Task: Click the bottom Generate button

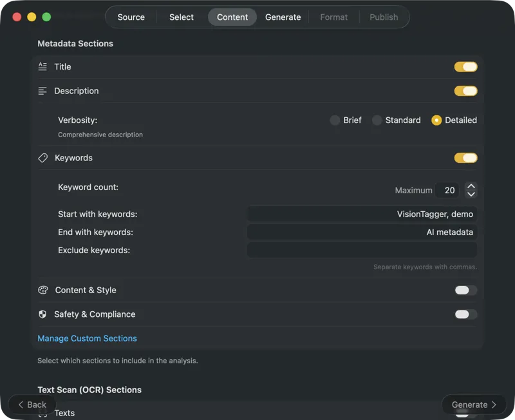Action: [x=474, y=405]
